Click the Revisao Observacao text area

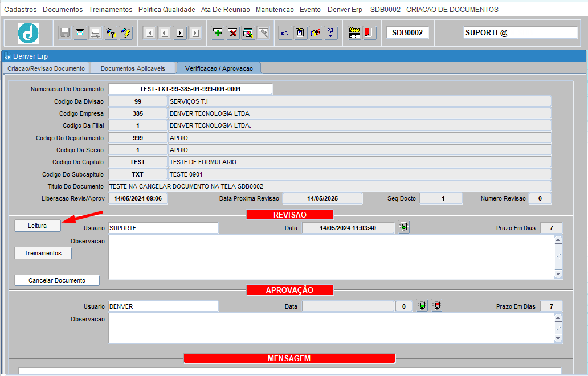click(331, 257)
